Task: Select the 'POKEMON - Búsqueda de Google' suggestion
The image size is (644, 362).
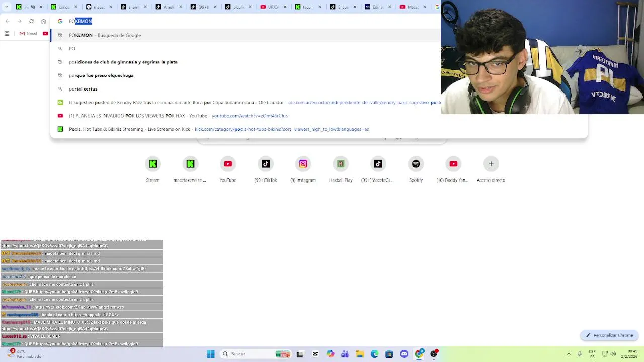Action: [x=246, y=35]
